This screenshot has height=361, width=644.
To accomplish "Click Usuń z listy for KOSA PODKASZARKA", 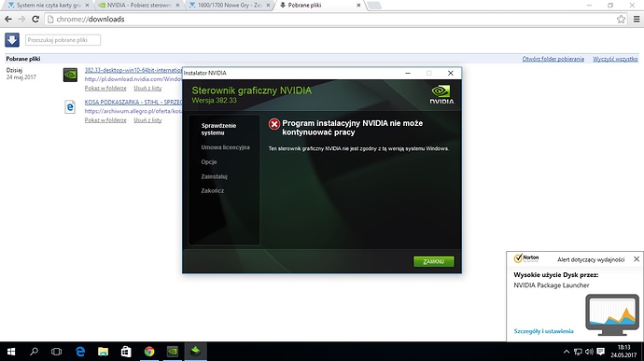I will tap(147, 120).
